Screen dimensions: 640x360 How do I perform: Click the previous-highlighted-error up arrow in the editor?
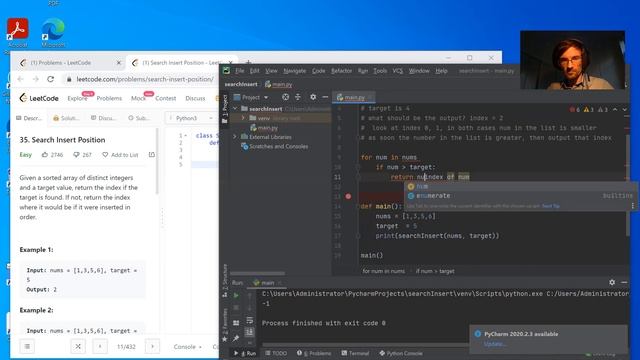coord(615,109)
